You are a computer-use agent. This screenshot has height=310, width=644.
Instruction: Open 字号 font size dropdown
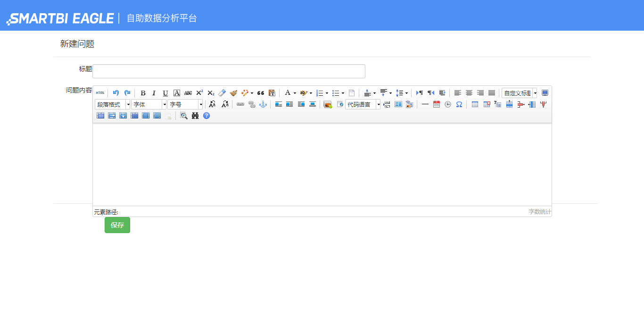[x=185, y=104]
